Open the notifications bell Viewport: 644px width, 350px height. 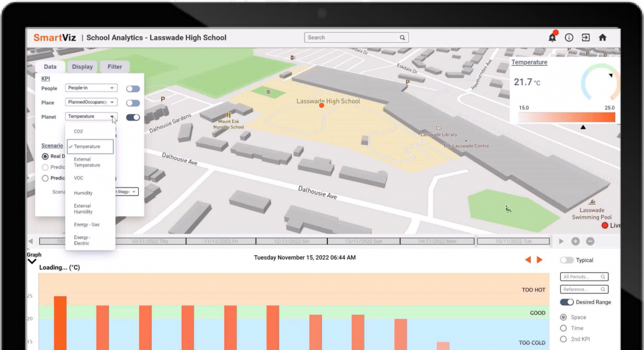[552, 37]
